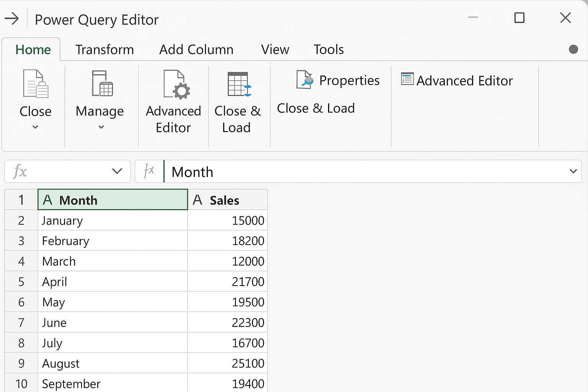The height and width of the screenshot is (392, 588).
Task: Select the 16700 sales value
Action: pyautogui.click(x=227, y=343)
